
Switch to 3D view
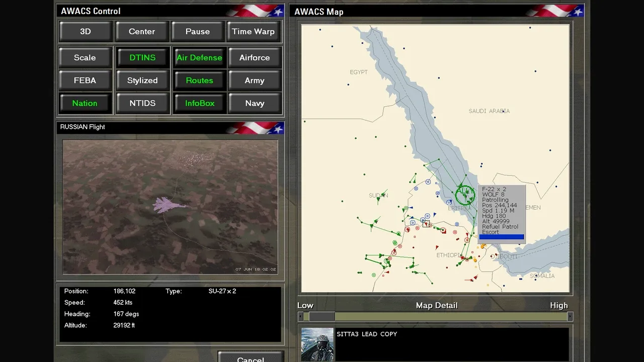coord(85,31)
